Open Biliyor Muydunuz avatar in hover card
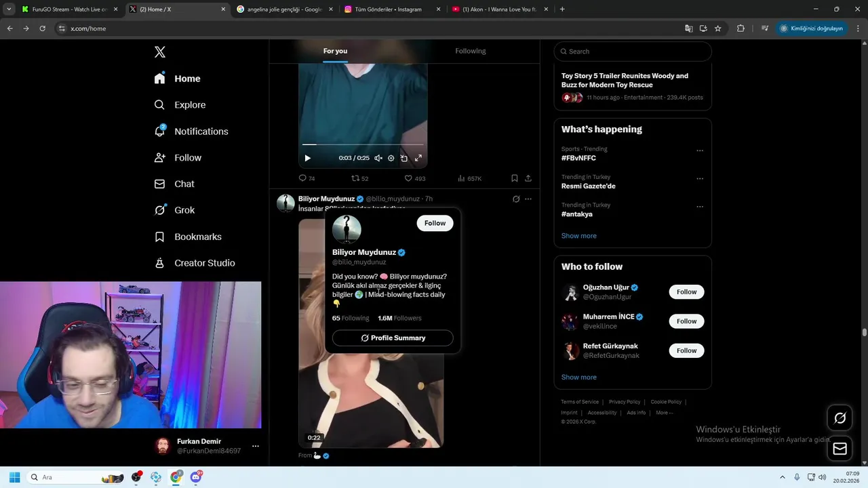The image size is (868, 488). click(x=347, y=229)
